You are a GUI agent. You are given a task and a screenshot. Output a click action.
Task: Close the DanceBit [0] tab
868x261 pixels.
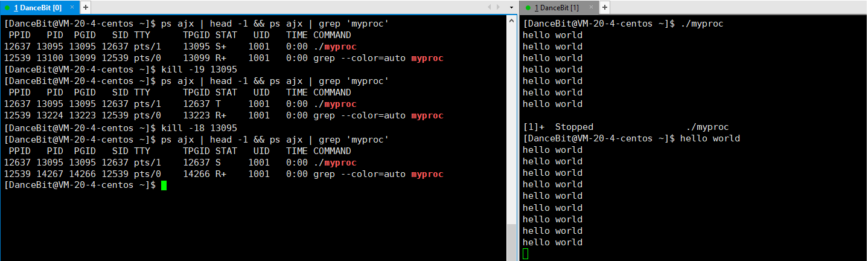pyautogui.click(x=72, y=7)
